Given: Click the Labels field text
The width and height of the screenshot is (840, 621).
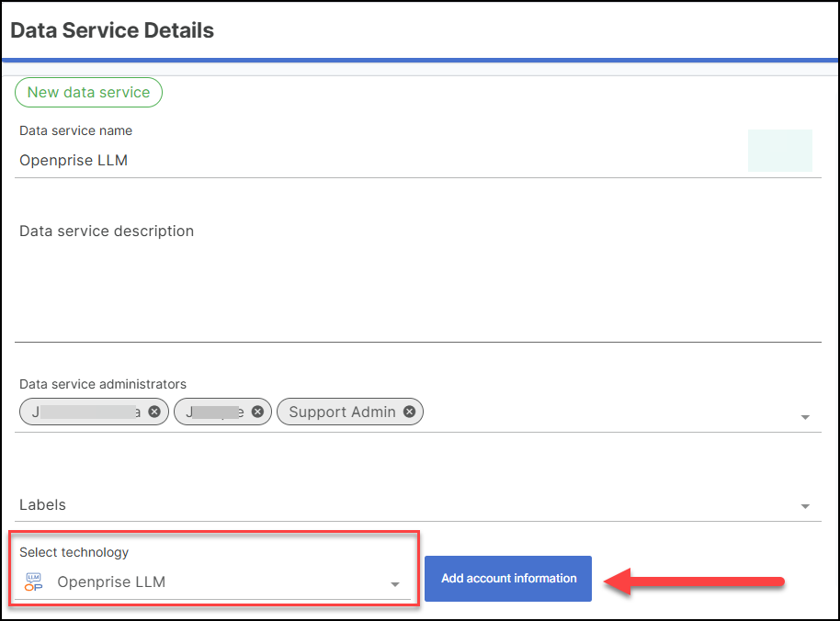Looking at the screenshot, I should point(42,504).
